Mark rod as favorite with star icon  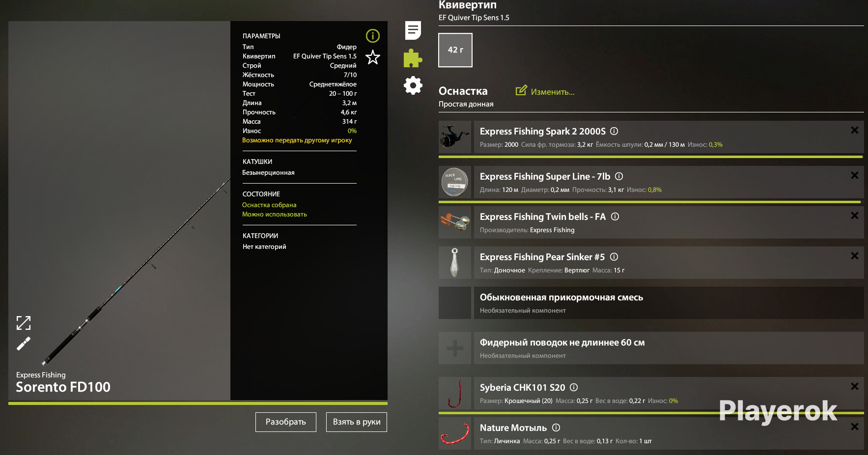373,57
